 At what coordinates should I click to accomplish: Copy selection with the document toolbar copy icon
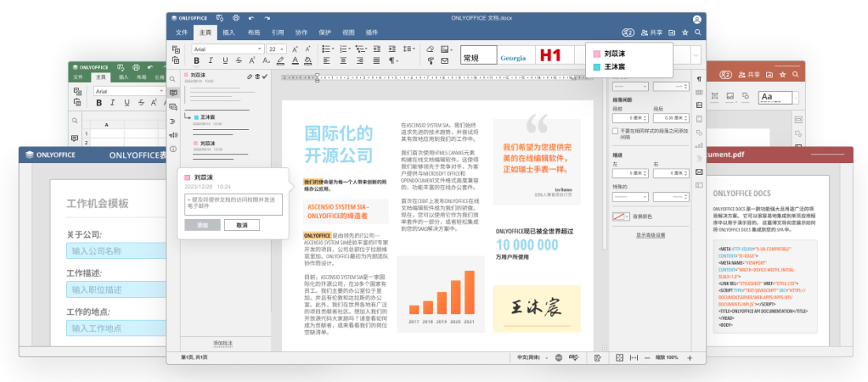coord(176,49)
